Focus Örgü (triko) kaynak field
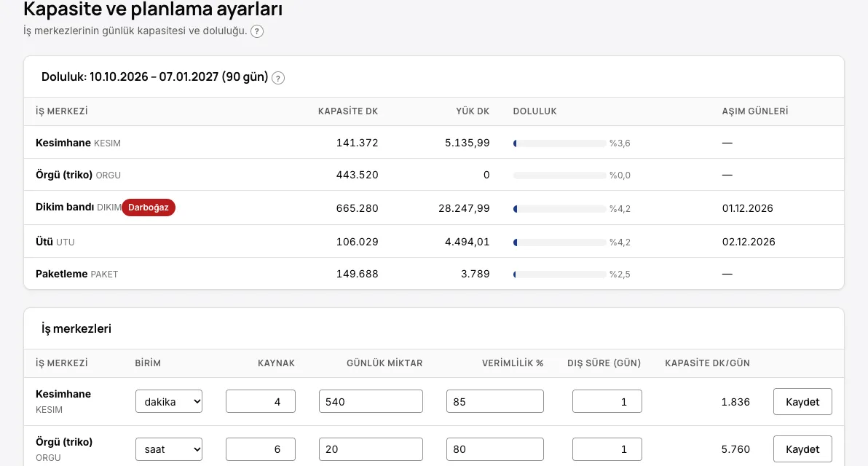868x466 pixels. (261, 449)
